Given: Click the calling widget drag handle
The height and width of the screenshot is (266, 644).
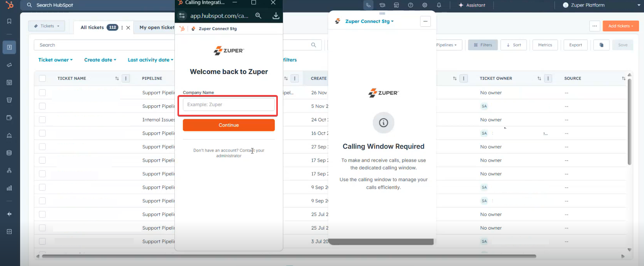Looking at the screenshot, I should (382, 13).
